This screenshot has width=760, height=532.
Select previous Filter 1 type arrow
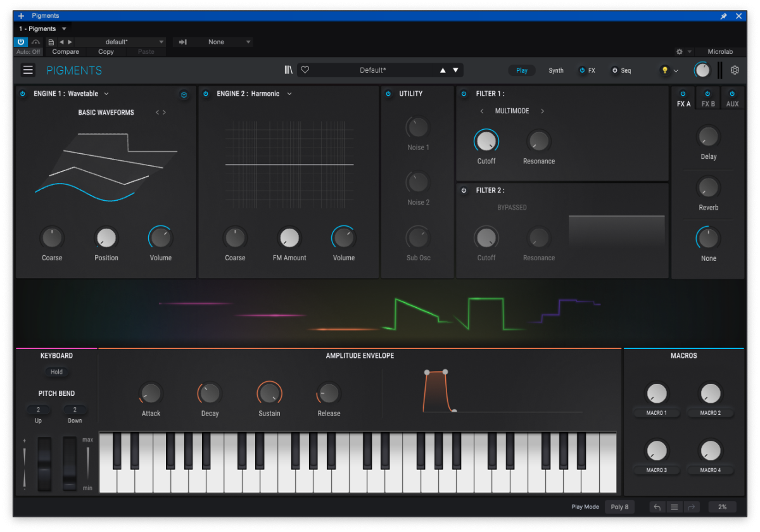pyautogui.click(x=482, y=111)
